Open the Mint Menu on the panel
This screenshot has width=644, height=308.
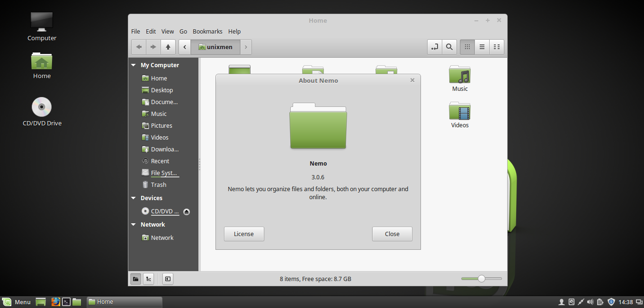pyautogui.click(x=17, y=302)
